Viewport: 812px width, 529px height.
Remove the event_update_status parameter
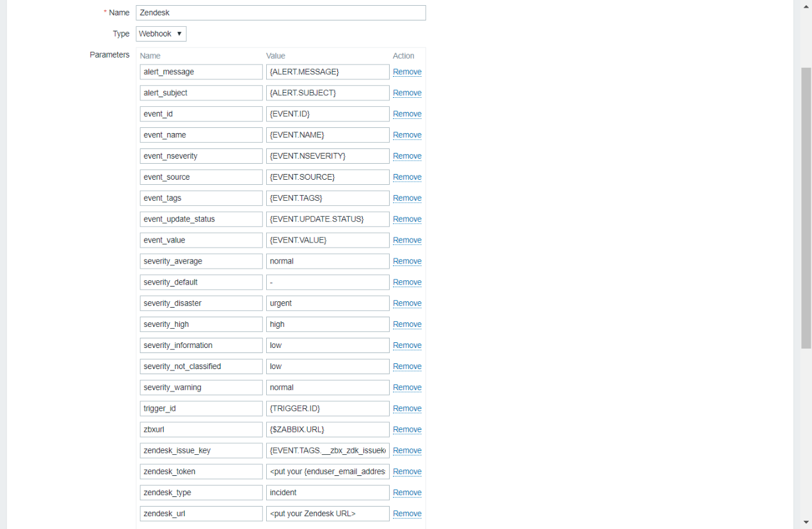pyautogui.click(x=407, y=219)
